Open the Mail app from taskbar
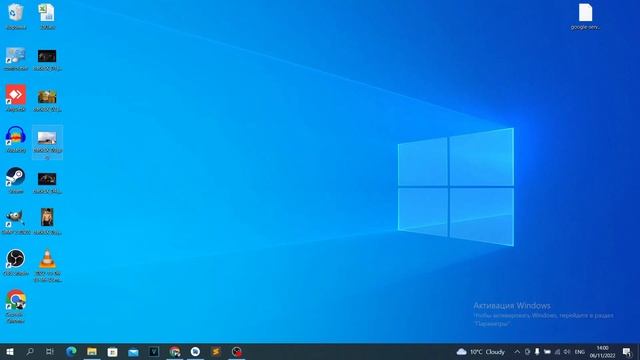Image resolution: width=640 pixels, height=360 pixels. (133, 351)
